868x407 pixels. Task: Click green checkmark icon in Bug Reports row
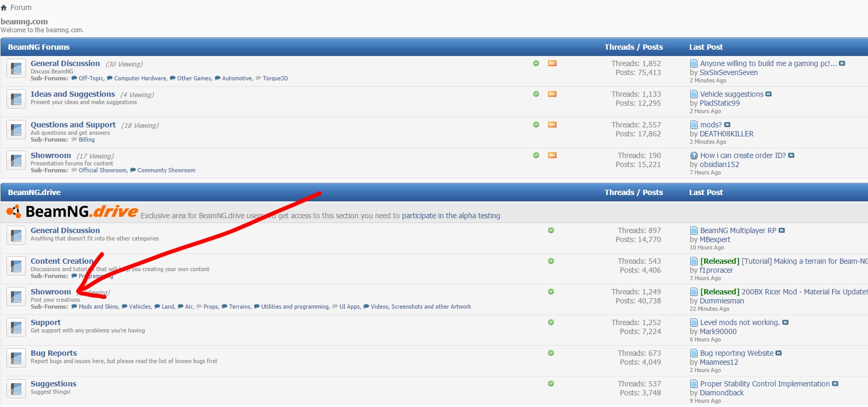(x=551, y=353)
